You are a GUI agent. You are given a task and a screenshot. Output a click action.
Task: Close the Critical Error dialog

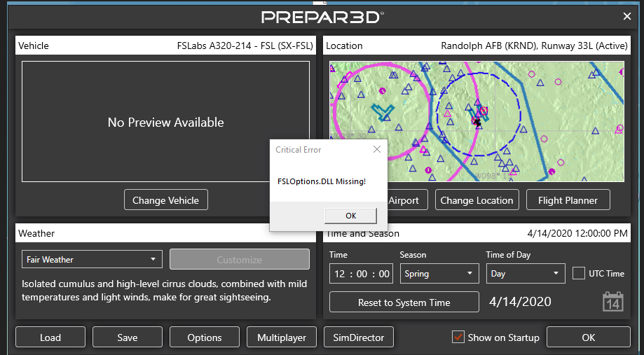pos(376,150)
